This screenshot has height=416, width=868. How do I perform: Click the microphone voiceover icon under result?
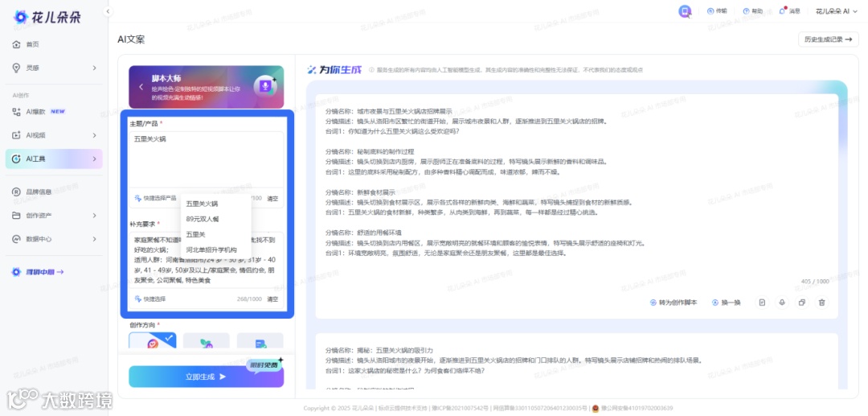click(782, 303)
